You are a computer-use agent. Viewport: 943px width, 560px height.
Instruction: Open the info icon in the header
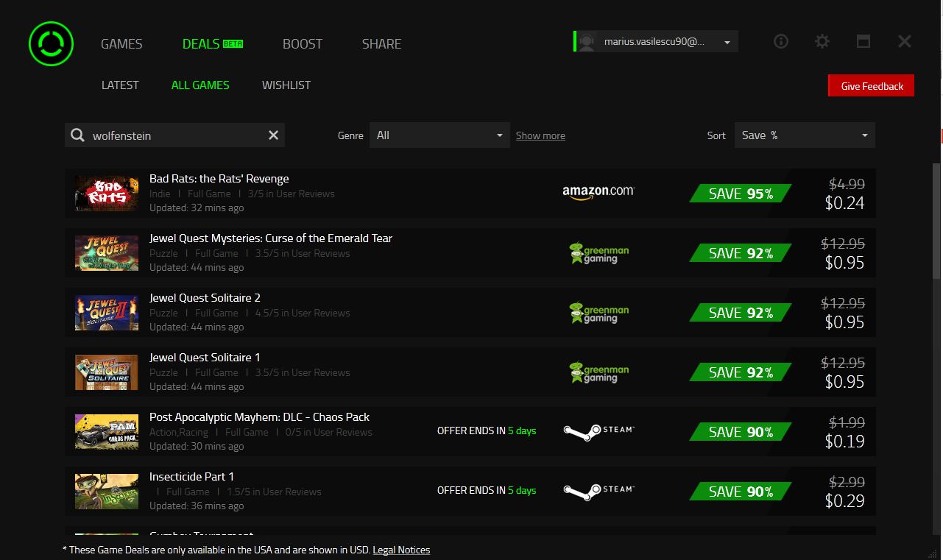click(781, 41)
